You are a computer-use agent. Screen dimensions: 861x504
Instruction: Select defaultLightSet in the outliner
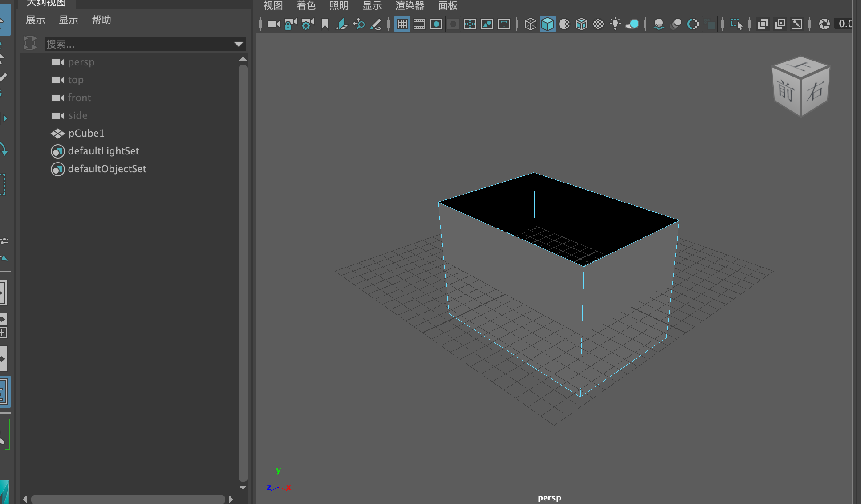click(103, 151)
